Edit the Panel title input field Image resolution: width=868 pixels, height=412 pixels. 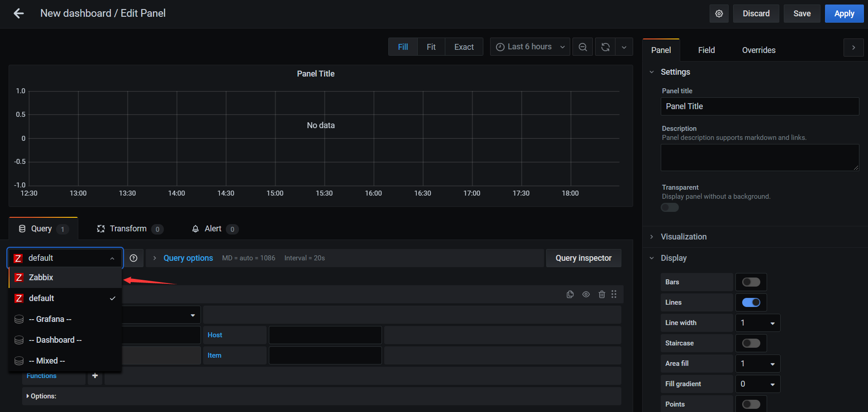point(760,106)
